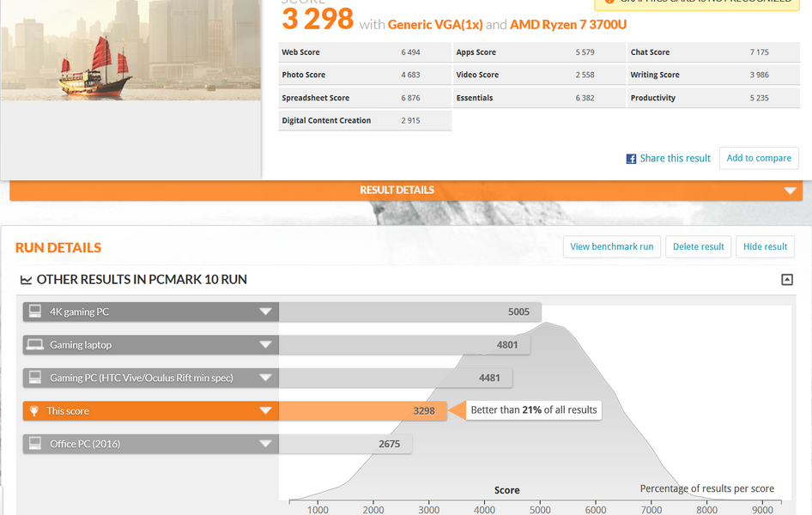Click the Facebook icon beside Share this result
The width and height of the screenshot is (812, 515).
click(631, 159)
